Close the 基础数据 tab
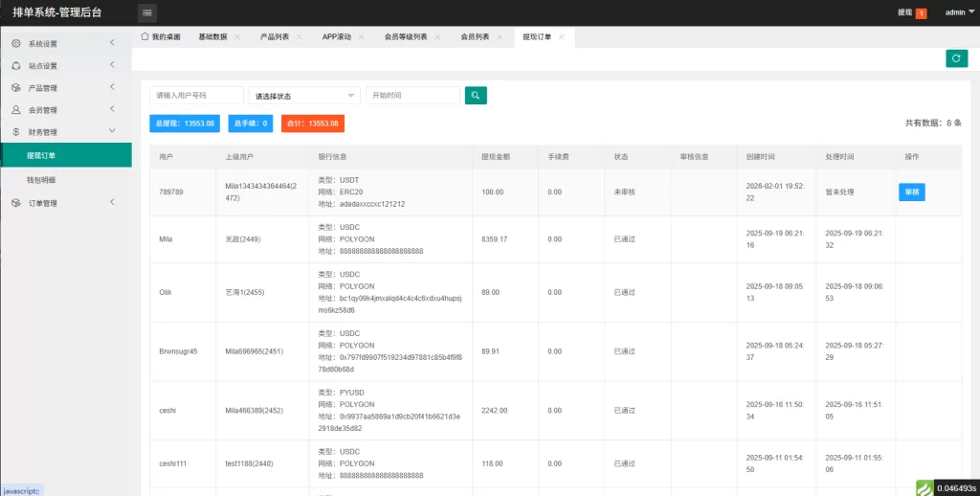The image size is (980, 496). click(237, 36)
